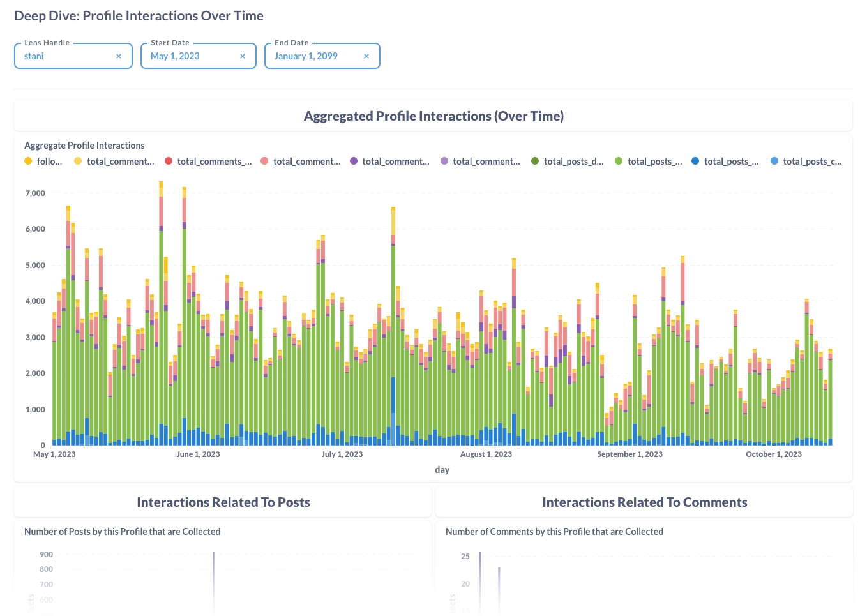Image resolution: width=867 pixels, height=616 pixels.
Task: Click the light blue total_posts_c legend dot
Action: [774, 162]
